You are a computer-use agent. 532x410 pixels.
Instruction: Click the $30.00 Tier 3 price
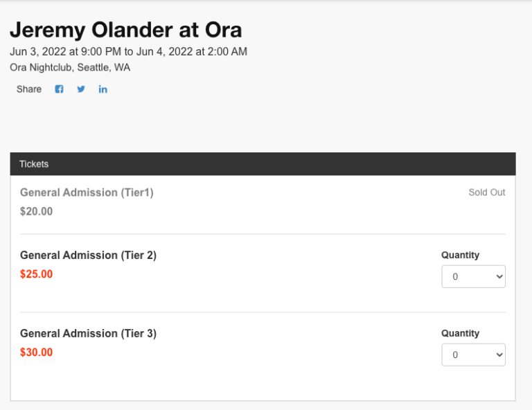pyautogui.click(x=36, y=353)
